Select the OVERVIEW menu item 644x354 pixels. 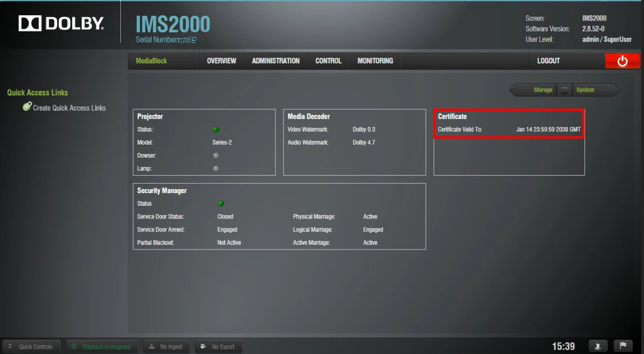click(x=222, y=61)
